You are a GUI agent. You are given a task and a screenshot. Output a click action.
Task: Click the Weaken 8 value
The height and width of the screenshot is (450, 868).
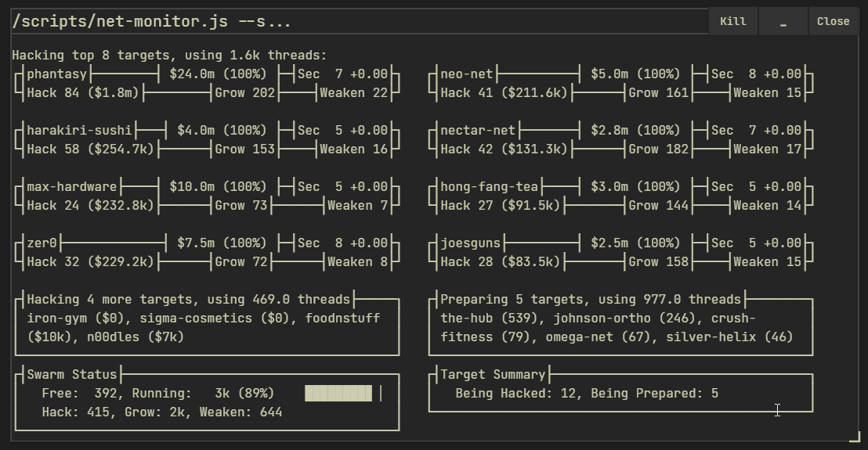pos(357,262)
